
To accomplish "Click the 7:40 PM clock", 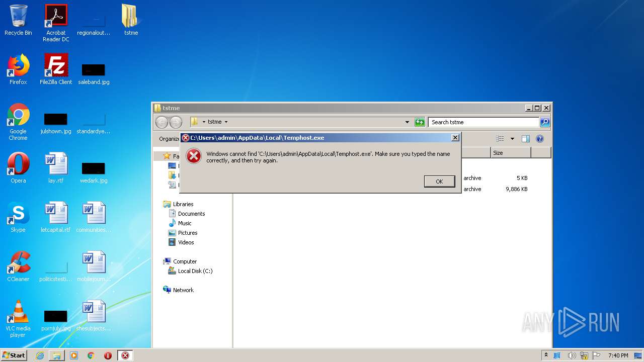I will (x=618, y=355).
